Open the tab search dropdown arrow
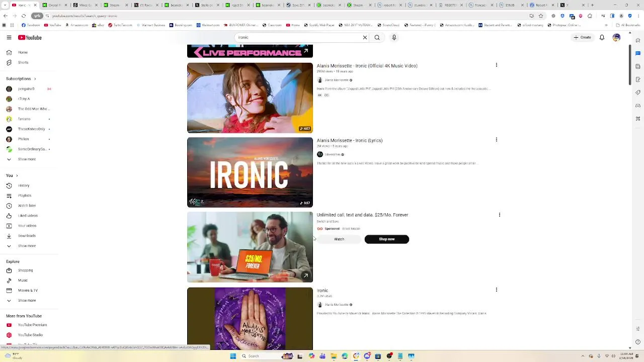 [x=6, y=5]
